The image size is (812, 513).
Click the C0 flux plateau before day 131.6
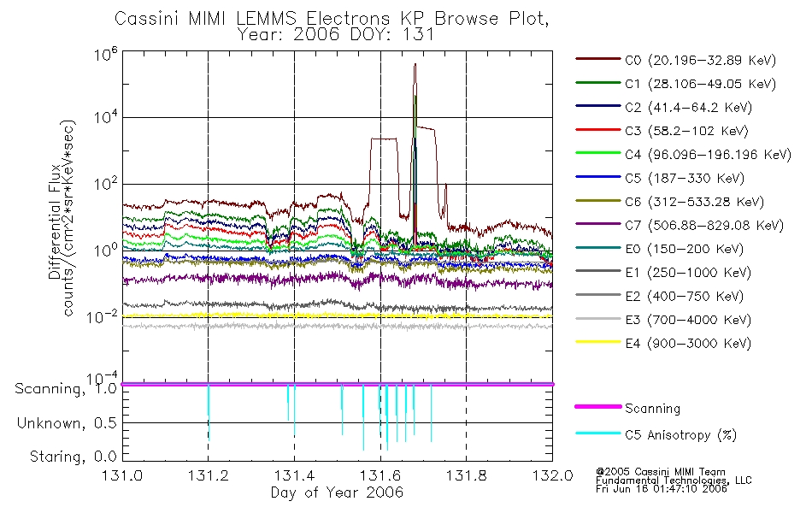coord(384,139)
